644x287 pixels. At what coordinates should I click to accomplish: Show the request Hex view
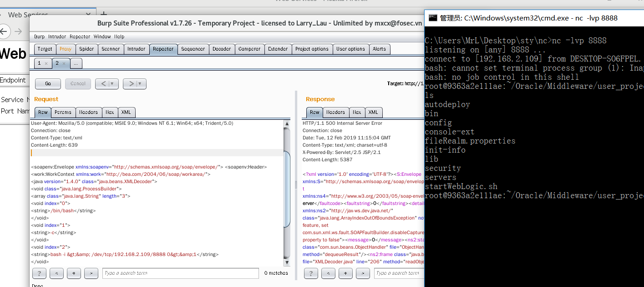click(110, 112)
